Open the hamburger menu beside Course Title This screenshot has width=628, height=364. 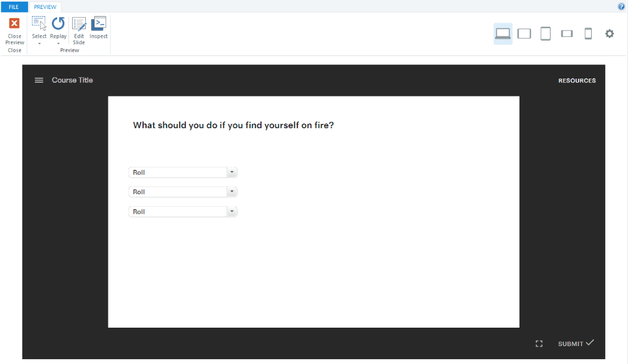pos(39,80)
